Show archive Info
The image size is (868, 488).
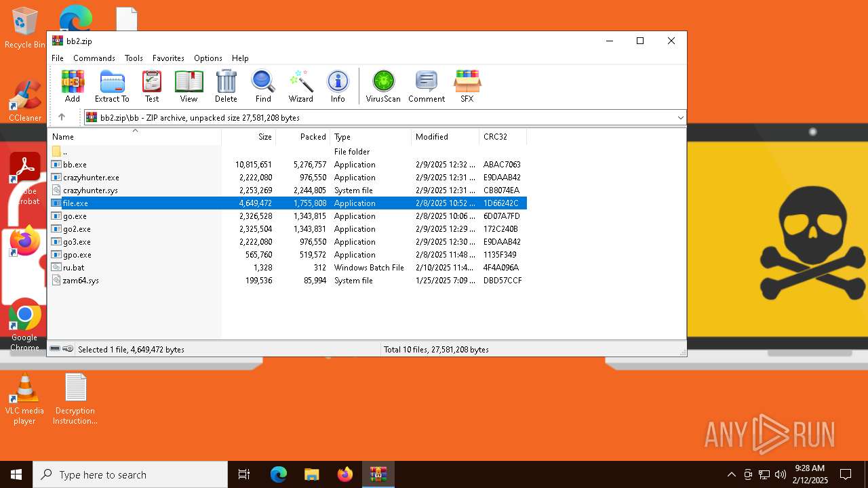[x=338, y=86]
